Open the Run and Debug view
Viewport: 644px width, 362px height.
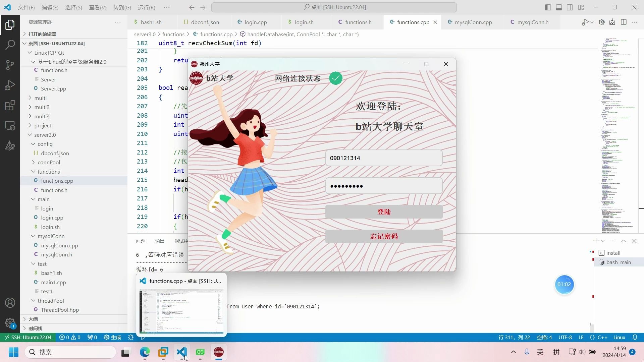pyautogui.click(x=10, y=85)
